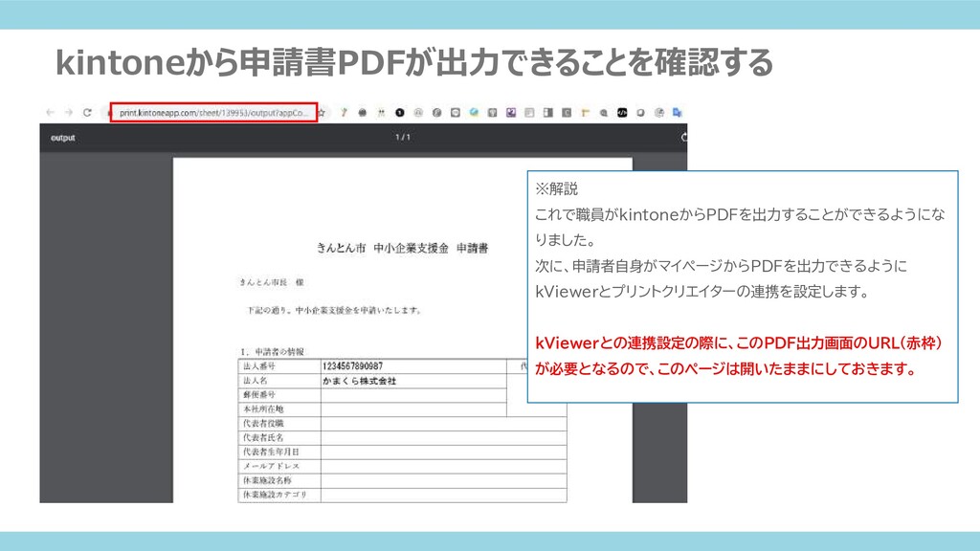Click the '本社所在地' row label

263,409
